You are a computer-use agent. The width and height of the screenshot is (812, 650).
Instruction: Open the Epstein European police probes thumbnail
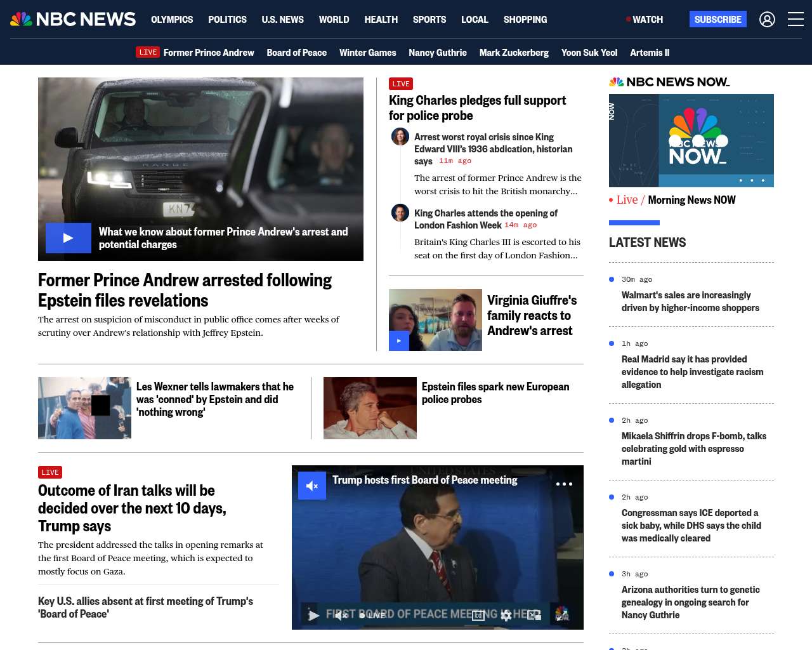point(370,408)
